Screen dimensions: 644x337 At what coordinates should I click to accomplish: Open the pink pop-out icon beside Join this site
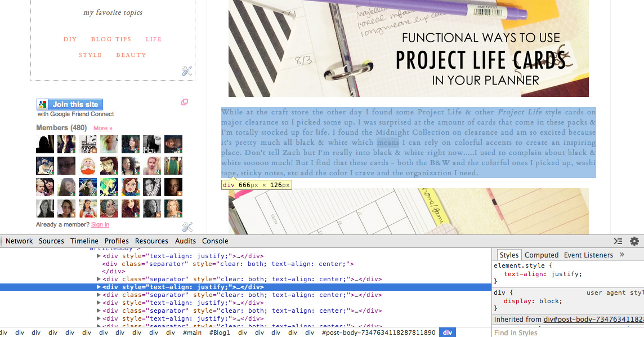point(185,102)
